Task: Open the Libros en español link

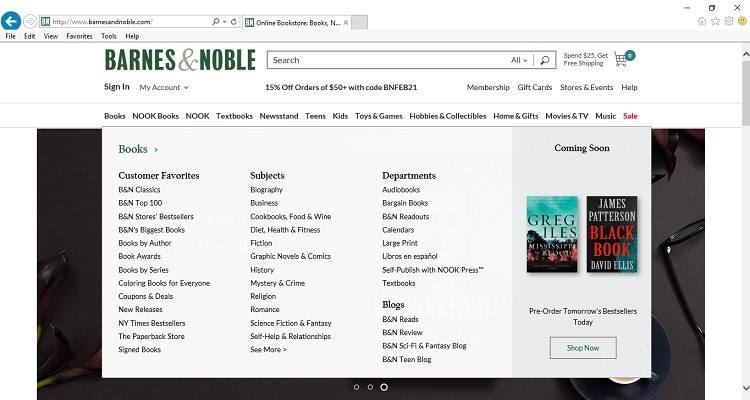Action: point(410,256)
